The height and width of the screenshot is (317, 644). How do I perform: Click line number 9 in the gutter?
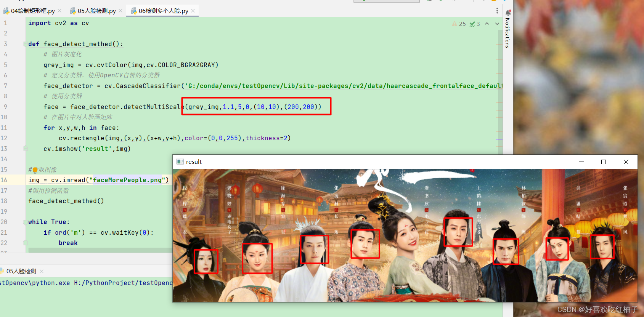[5, 107]
